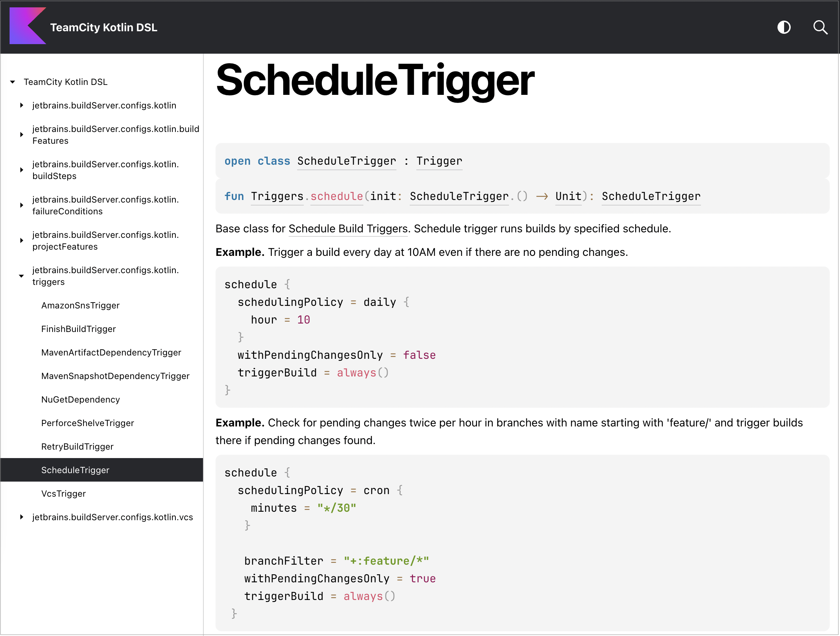Image resolution: width=840 pixels, height=636 pixels.
Task: Select FinishBuildTrigger in navigation tree
Action: point(78,329)
